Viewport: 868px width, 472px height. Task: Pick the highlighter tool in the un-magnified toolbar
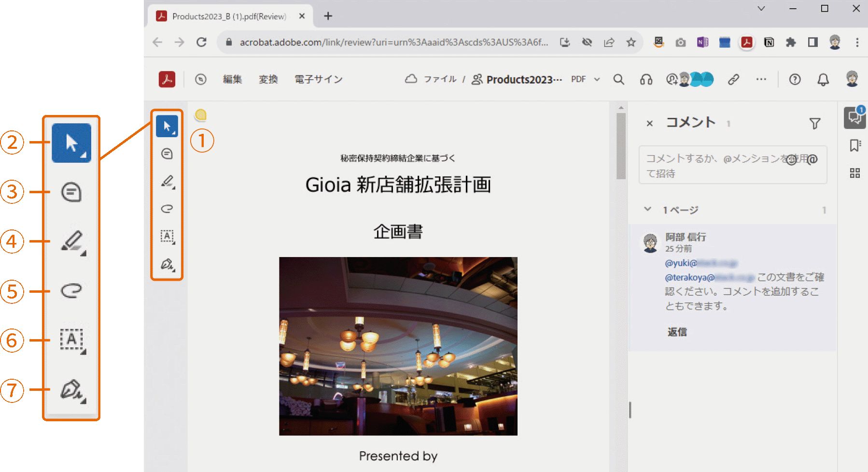pos(168,182)
